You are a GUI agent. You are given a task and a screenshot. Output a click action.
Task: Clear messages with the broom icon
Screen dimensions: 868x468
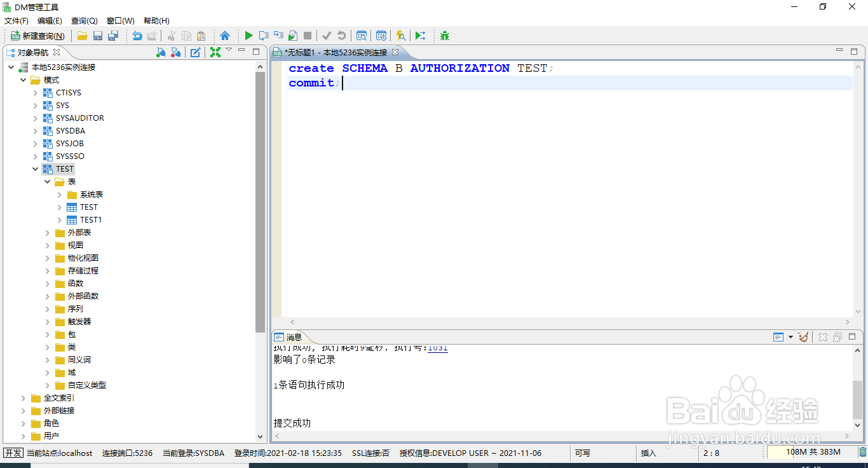[x=803, y=337]
